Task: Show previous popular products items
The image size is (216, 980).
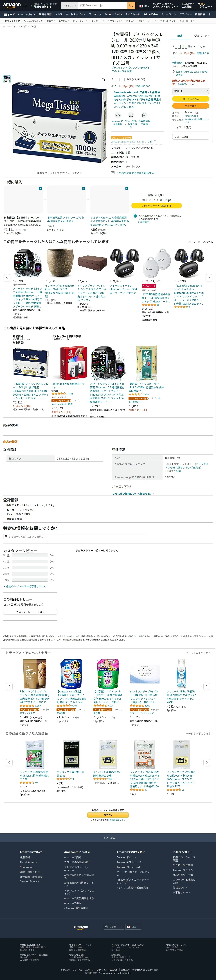Action: click(9, 762)
